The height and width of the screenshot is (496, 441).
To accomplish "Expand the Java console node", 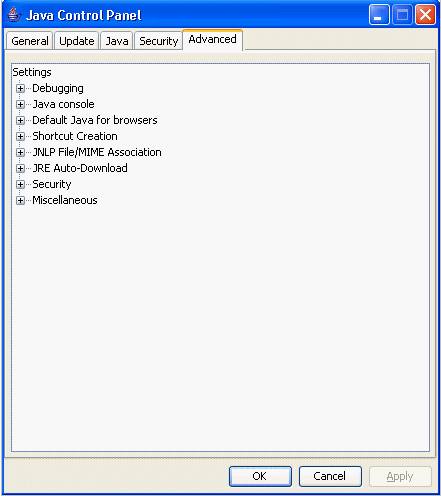I will [20, 104].
